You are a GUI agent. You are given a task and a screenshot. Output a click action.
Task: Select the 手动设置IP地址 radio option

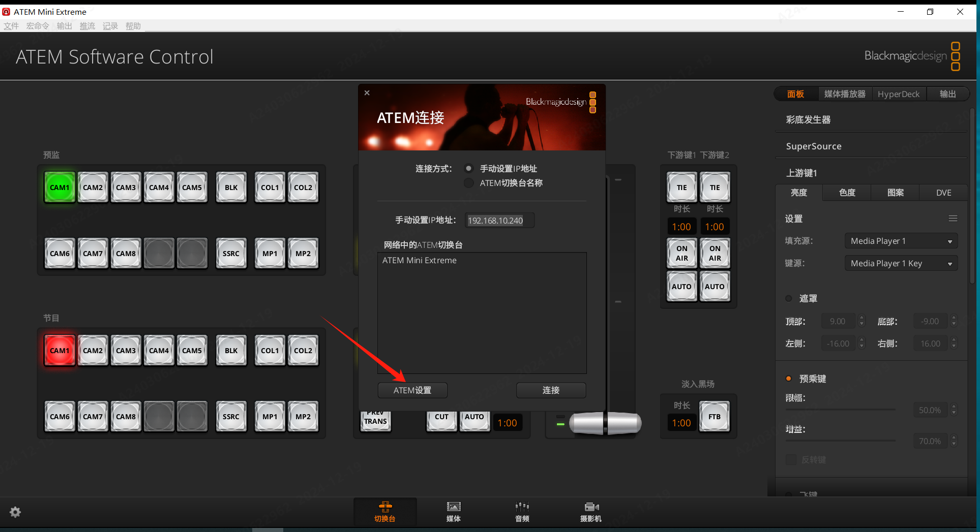point(468,168)
